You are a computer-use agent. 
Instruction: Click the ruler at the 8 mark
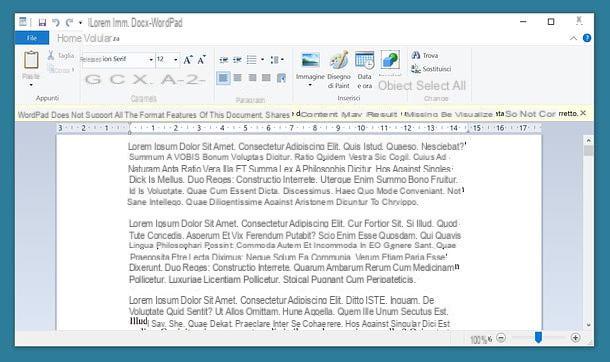315,128
